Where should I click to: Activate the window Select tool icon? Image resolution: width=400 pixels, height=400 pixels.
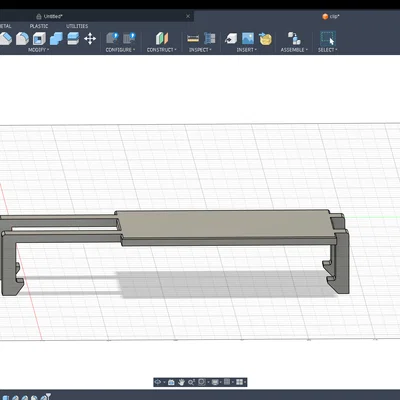coord(327,38)
